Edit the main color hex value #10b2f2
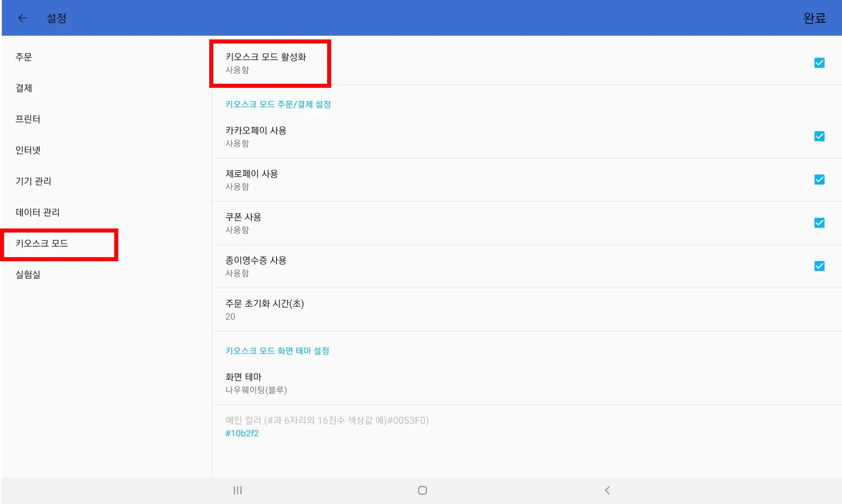The width and height of the screenshot is (842, 504). (242, 433)
